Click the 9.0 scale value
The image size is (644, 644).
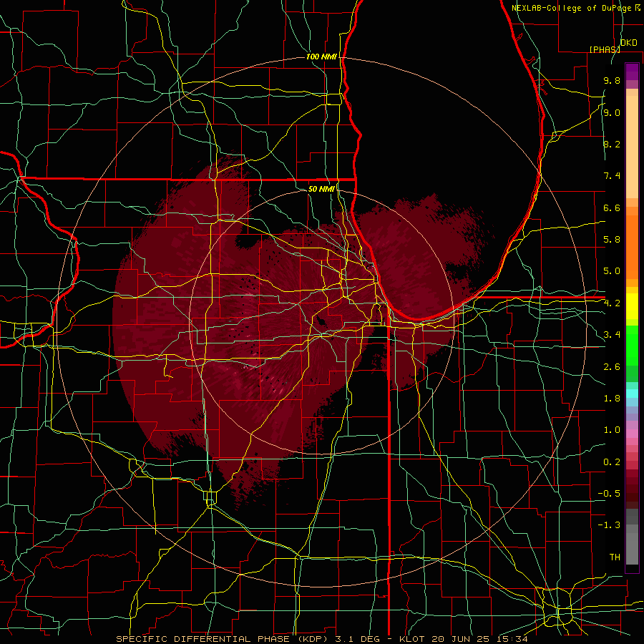[612, 112]
